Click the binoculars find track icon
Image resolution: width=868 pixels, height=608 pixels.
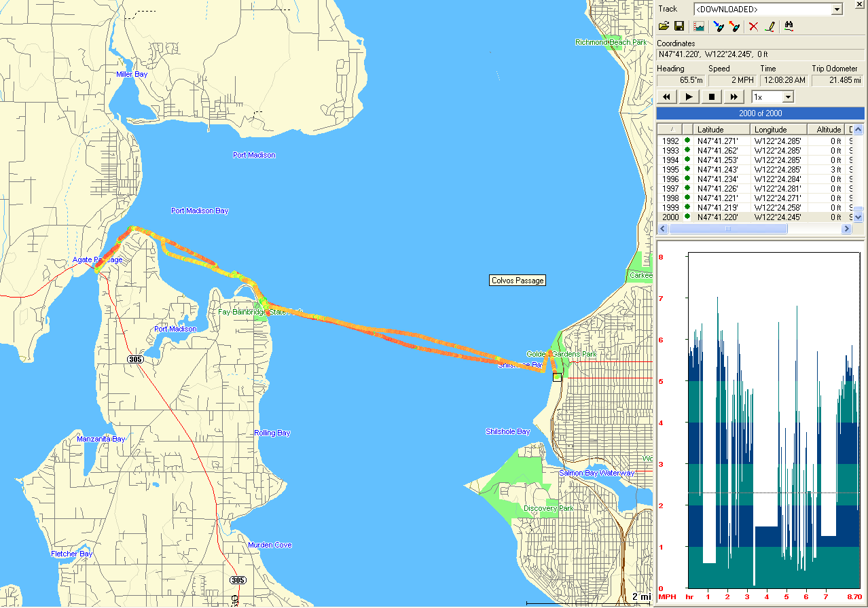789,26
